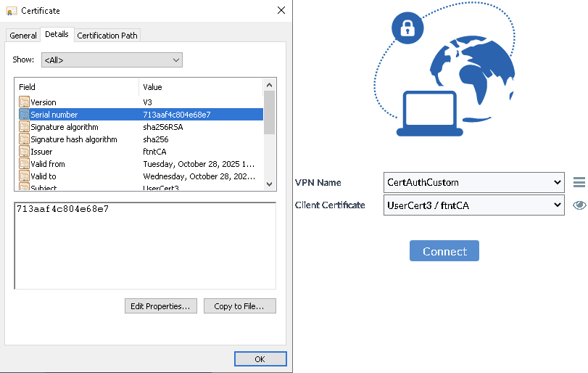Click the serial number value text box

click(144, 247)
